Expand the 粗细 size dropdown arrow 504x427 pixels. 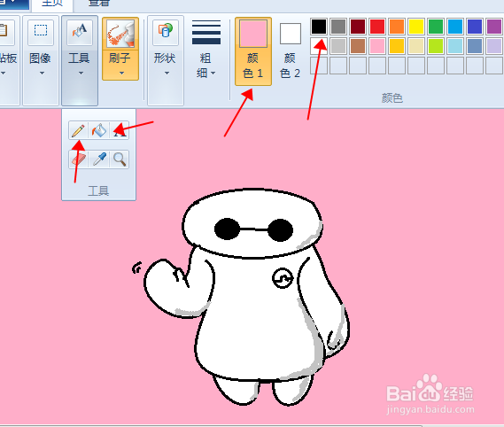(213, 74)
